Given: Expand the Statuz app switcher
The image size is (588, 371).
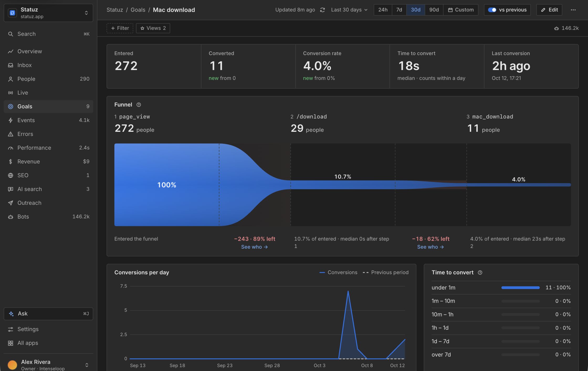Looking at the screenshot, I should 49,13.
